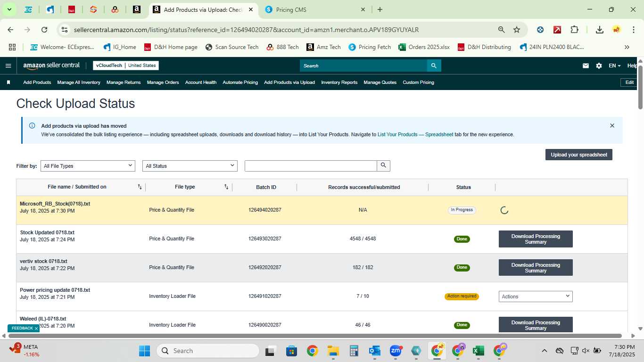Click the browser back arrow

point(10,30)
